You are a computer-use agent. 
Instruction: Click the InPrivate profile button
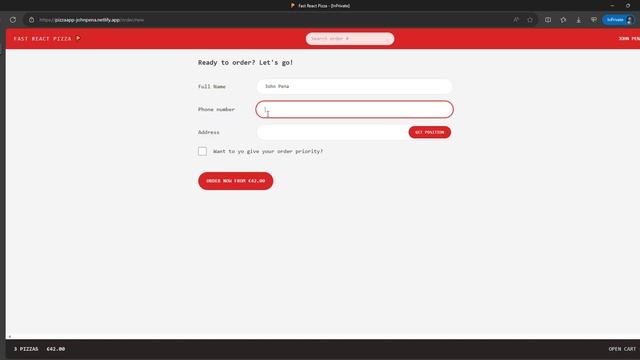pos(619,20)
